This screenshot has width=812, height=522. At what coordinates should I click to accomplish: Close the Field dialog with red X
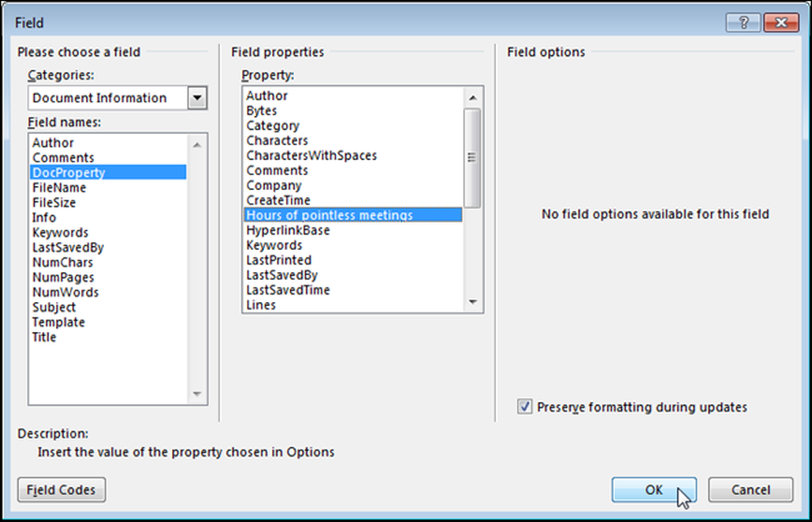pyautogui.click(x=781, y=23)
